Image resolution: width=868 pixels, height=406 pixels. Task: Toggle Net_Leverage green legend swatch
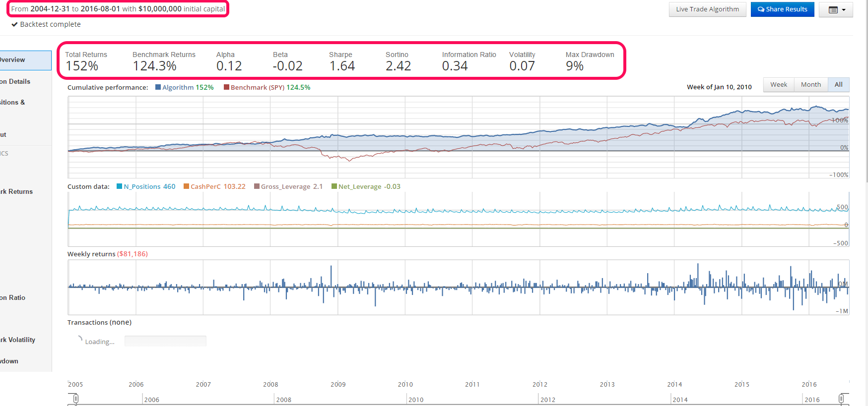(x=334, y=186)
